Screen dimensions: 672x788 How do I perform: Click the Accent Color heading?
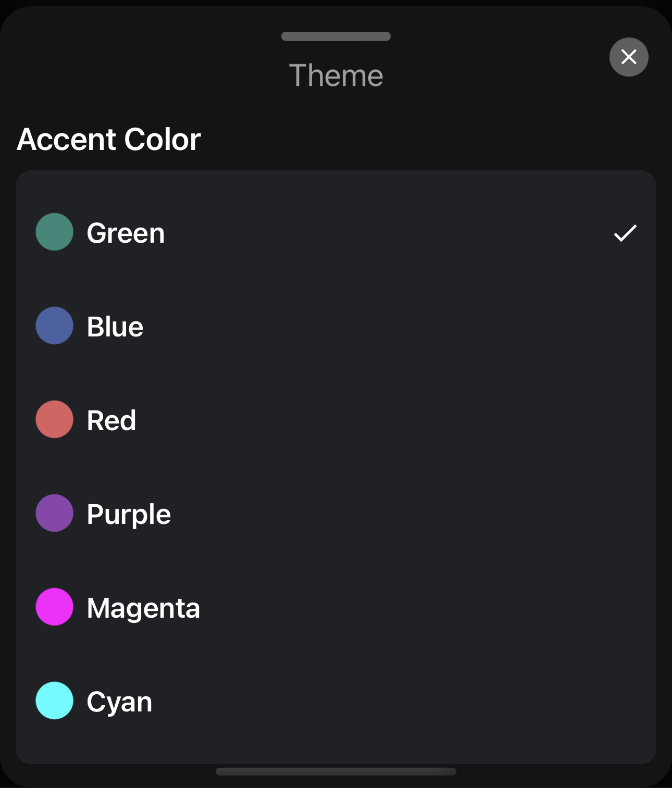click(x=109, y=139)
